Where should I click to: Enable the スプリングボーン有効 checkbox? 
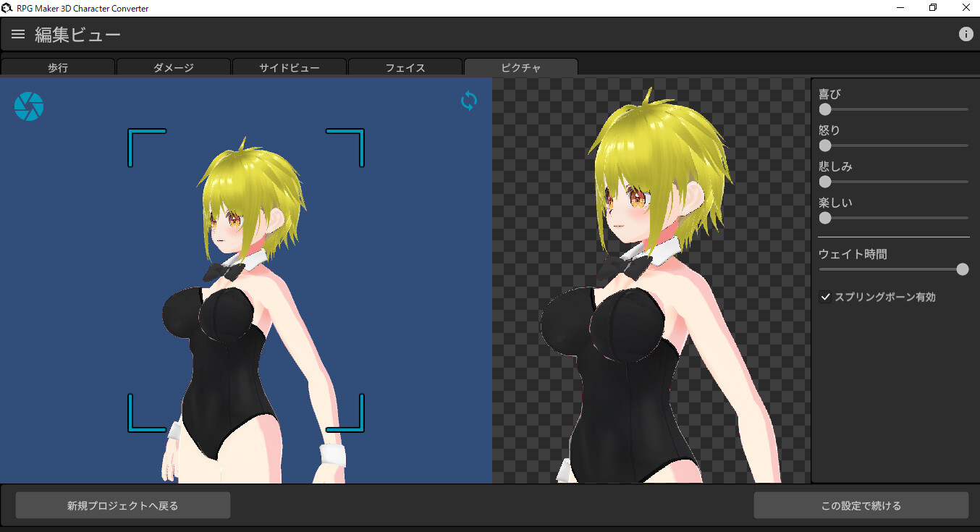click(x=826, y=296)
